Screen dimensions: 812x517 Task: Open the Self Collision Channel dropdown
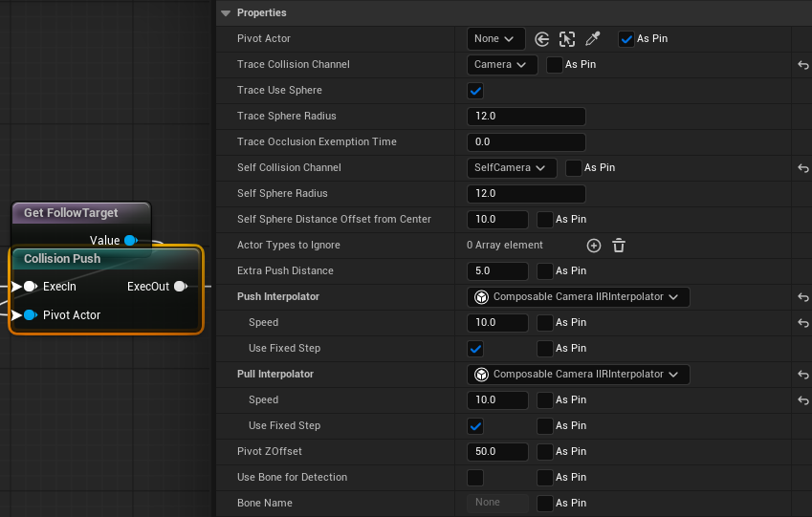512,168
